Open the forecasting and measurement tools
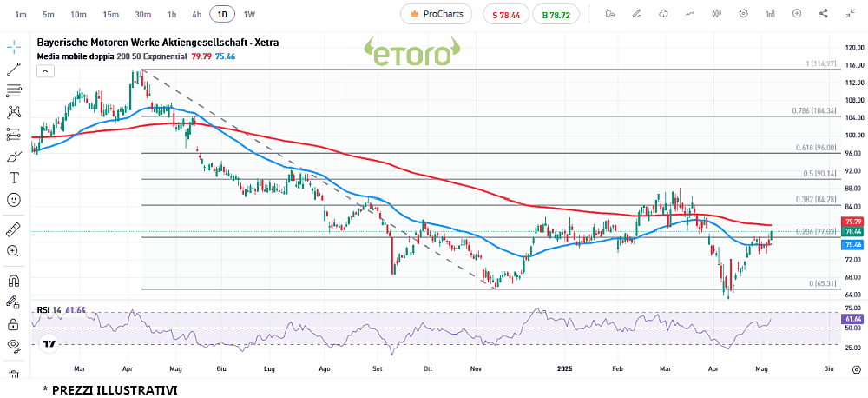 [14, 134]
